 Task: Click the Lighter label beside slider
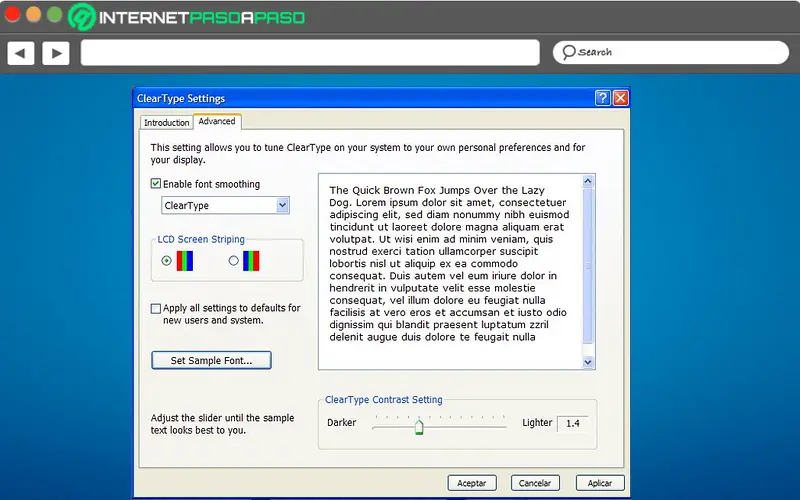pyautogui.click(x=537, y=423)
